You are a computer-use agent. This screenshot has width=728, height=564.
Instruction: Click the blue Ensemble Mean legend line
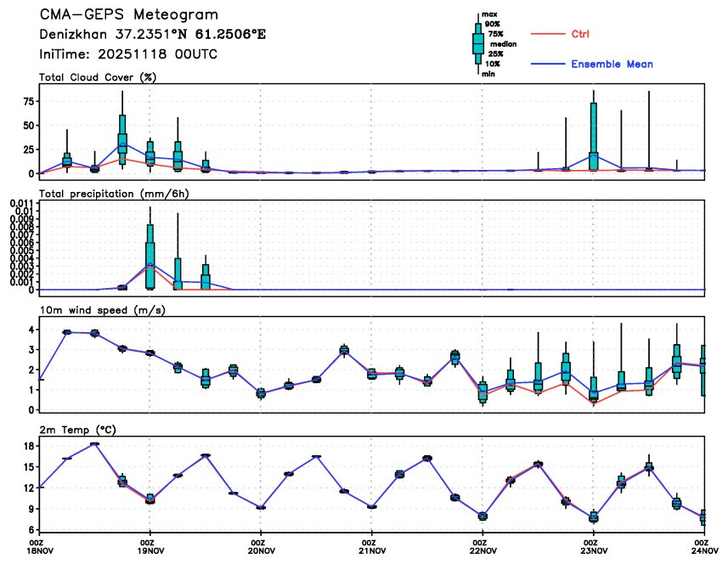[x=548, y=65]
